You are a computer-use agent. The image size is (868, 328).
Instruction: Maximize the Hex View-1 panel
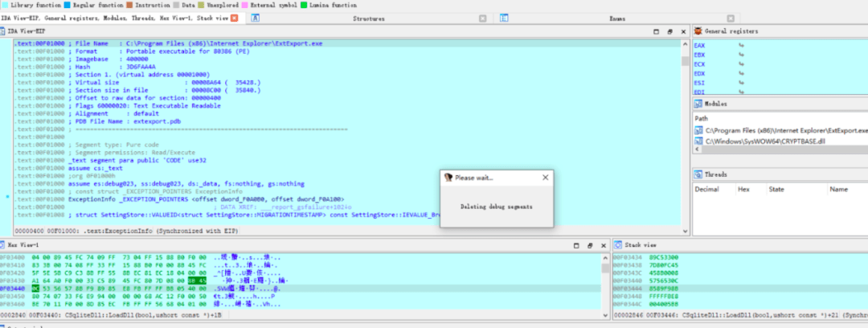click(x=576, y=245)
